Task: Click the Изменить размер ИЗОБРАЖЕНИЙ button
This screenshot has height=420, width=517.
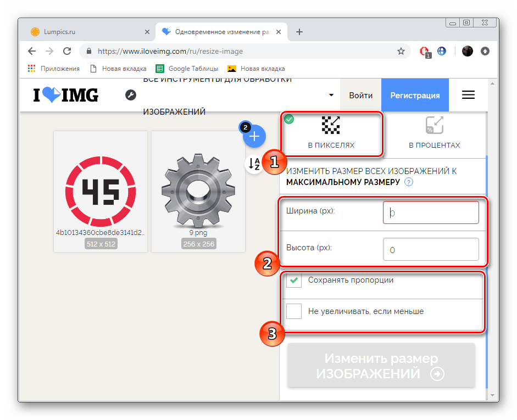Action: 381,365
